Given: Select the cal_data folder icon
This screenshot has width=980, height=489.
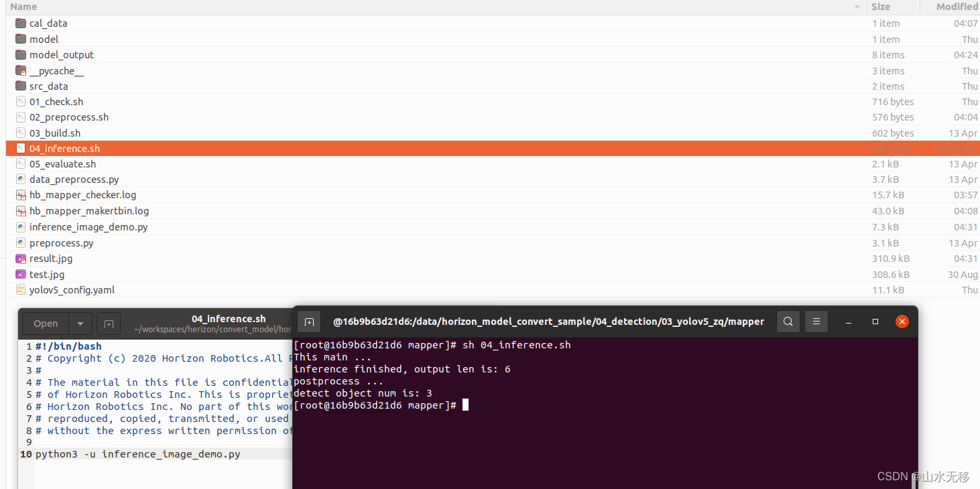Looking at the screenshot, I should point(21,23).
